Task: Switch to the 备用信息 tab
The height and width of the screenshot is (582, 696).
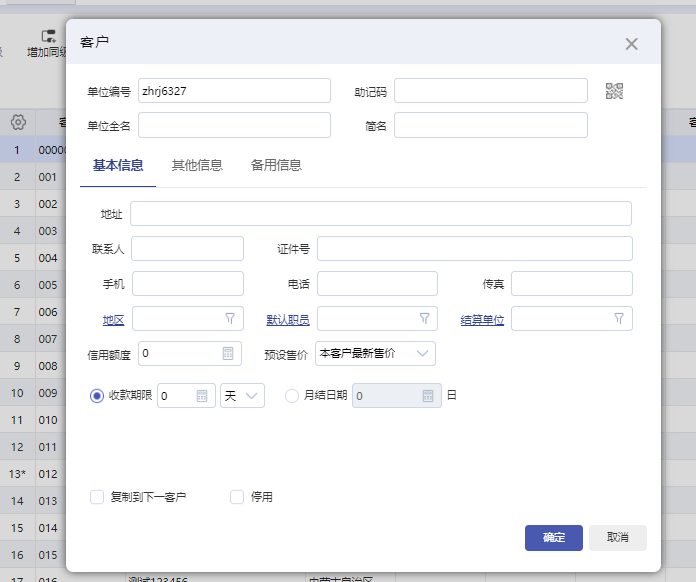Action: point(276,166)
